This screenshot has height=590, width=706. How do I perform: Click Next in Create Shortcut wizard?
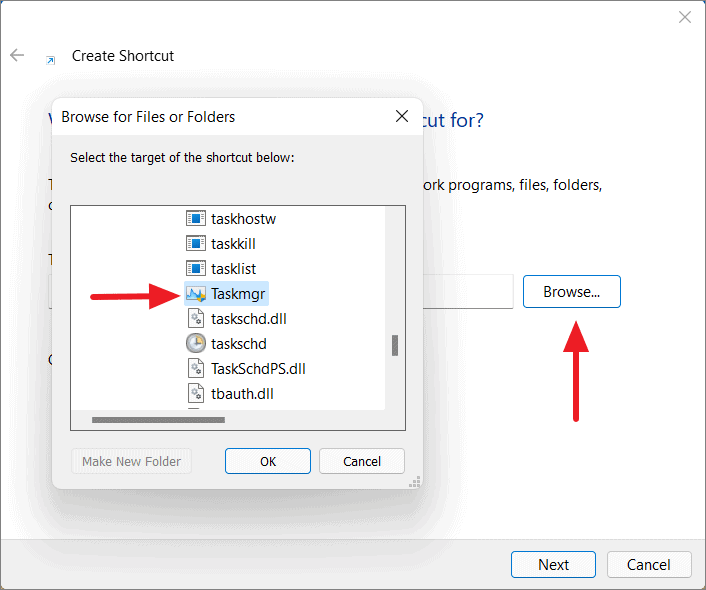click(x=553, y=564)
